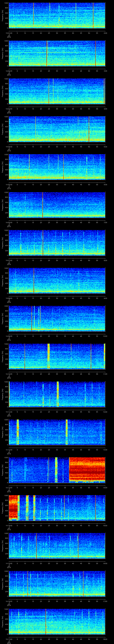Click the 18:00 end time label
Viewport: 114px width, 644px height.
105,639
